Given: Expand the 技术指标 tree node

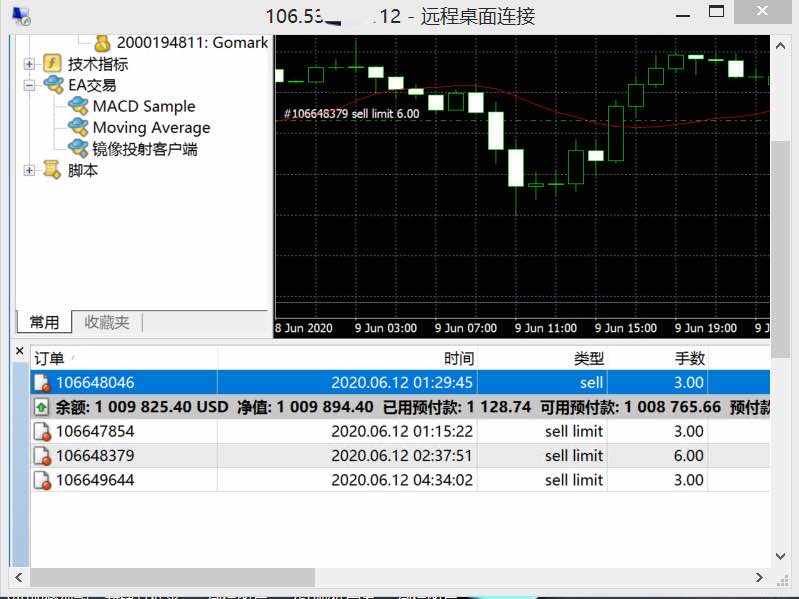Looking at the screenshot, I should [29, 64].
